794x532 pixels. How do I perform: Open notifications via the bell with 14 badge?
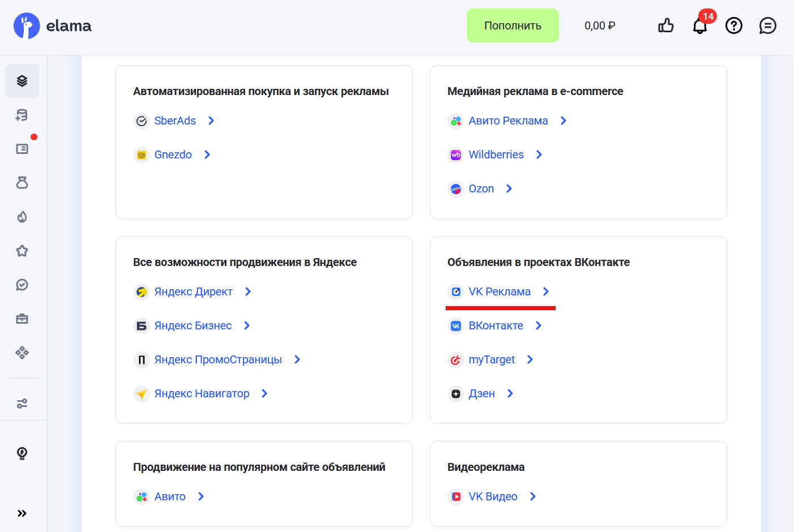click(x=700, y=25)
